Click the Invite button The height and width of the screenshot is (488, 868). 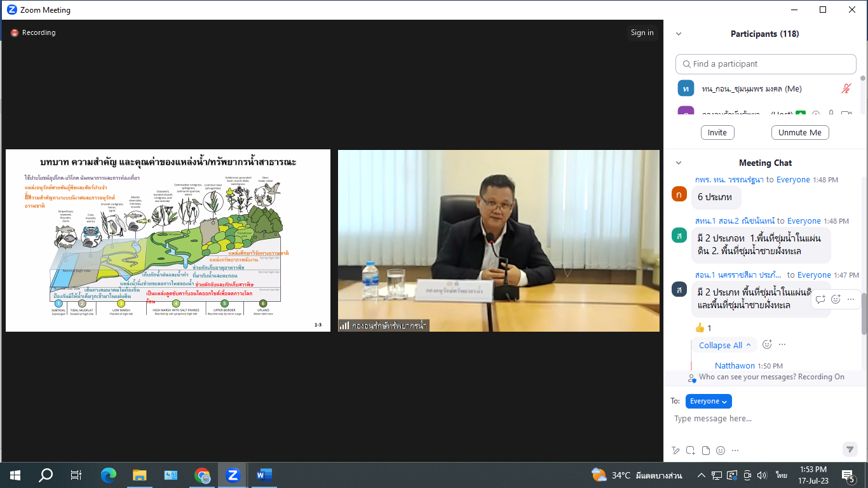(x=717, y=133)
